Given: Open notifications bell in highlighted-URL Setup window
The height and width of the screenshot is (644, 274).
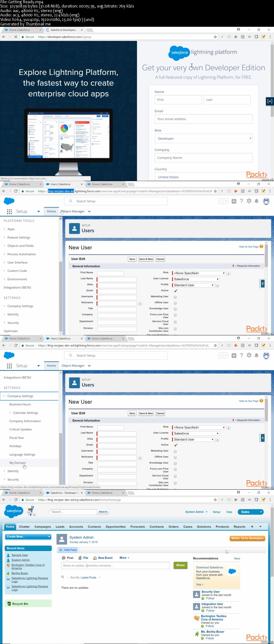Looking at the screenshot, I should [257, 201].
